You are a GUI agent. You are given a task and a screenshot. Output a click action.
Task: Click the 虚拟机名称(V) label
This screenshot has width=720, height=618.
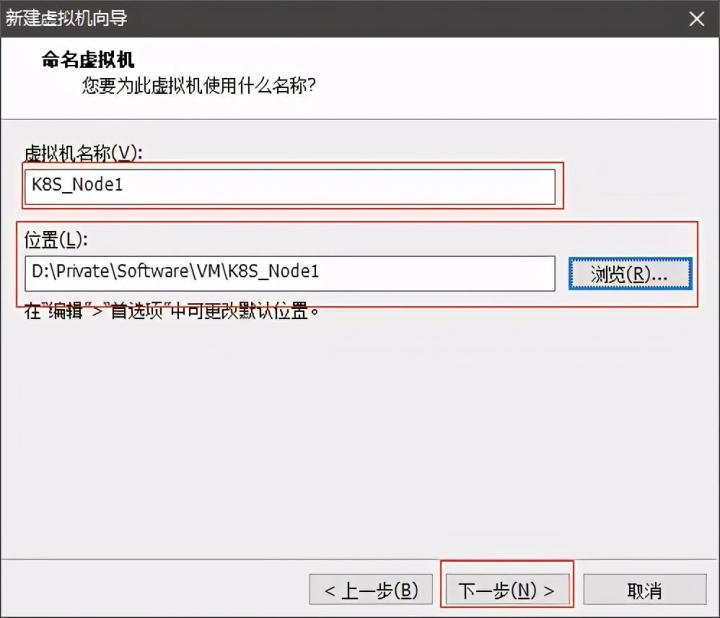[84, 152]
